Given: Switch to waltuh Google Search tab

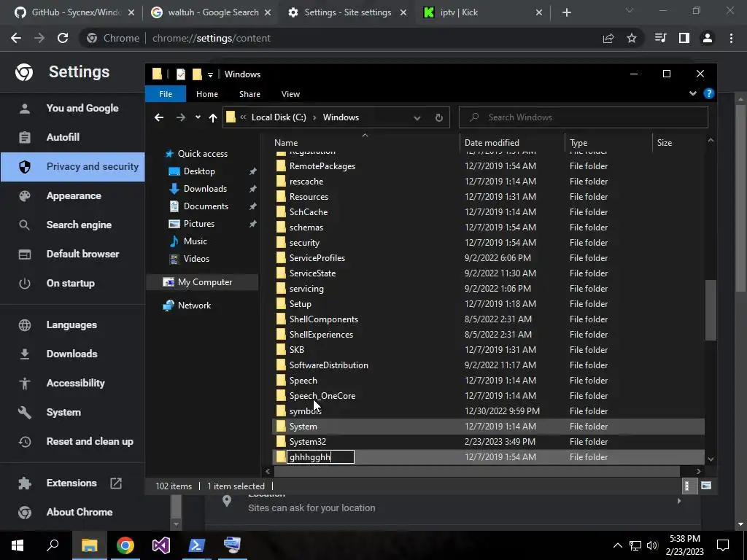Looking at the screenshot, I should (x=211, y=12).
